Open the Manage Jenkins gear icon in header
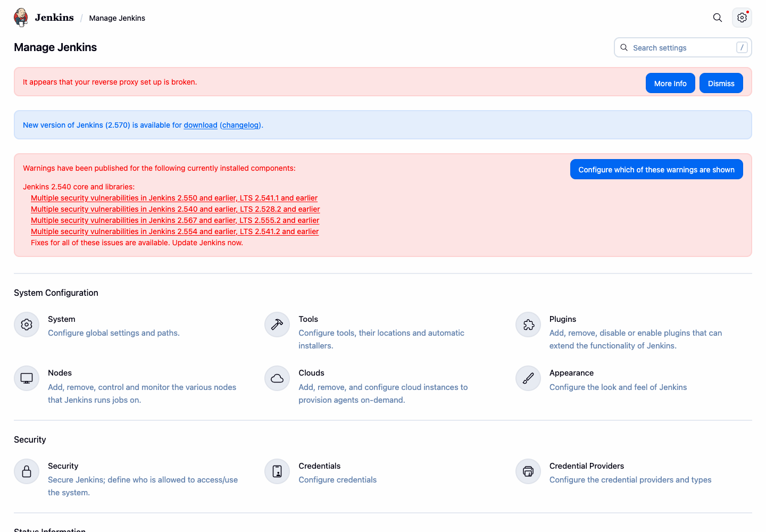766x532 pixels. [x=742, y=18]
